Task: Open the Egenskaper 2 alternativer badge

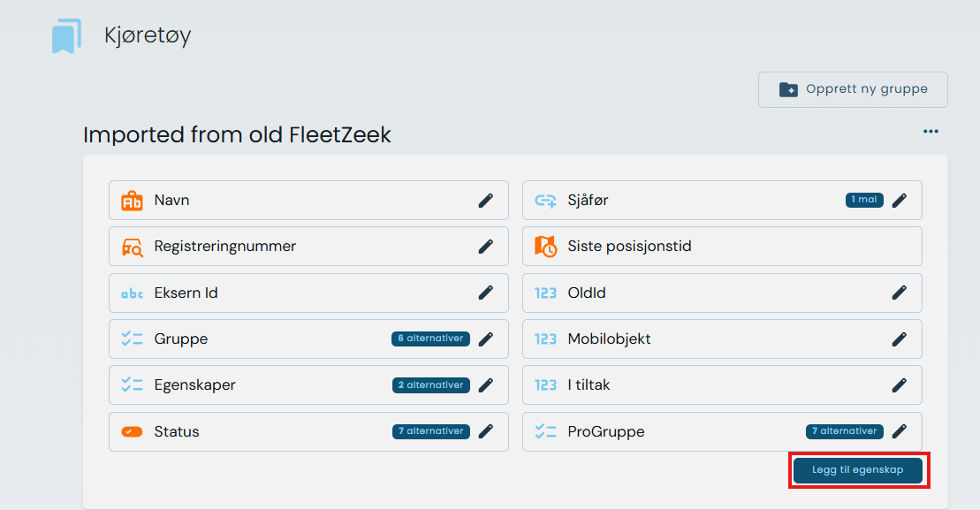Action: click(x=431, y=385)
